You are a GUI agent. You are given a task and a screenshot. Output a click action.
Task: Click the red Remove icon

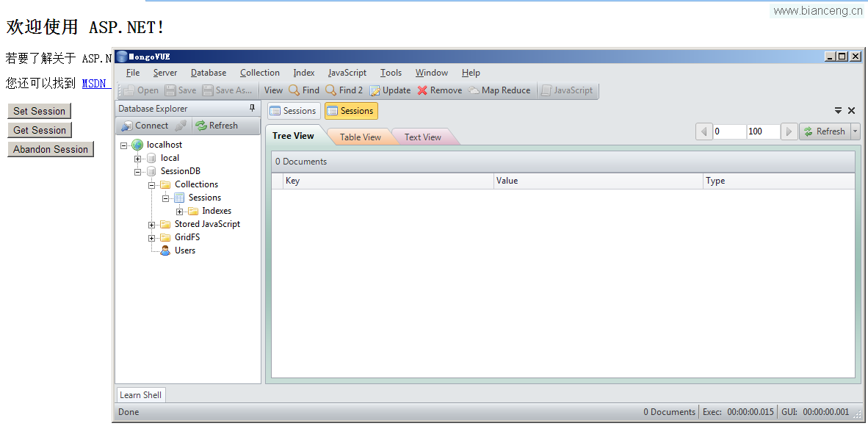[x=422, y=90]
